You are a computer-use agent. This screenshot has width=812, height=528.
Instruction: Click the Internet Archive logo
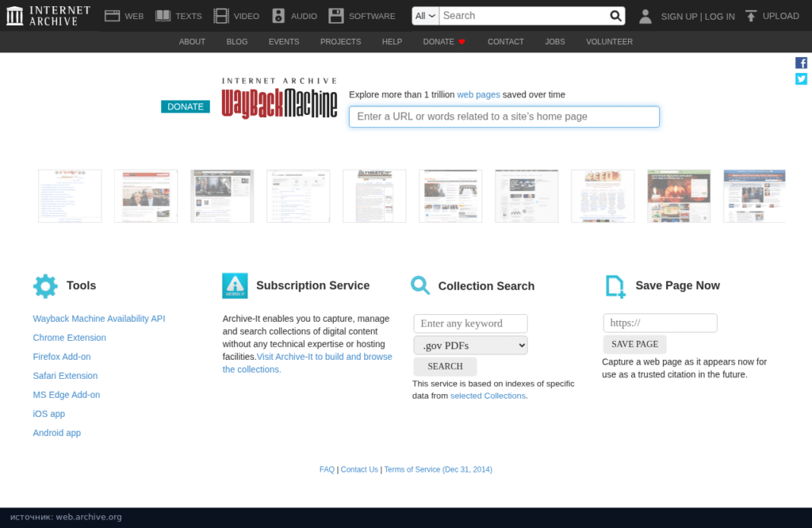click(48, 16)
